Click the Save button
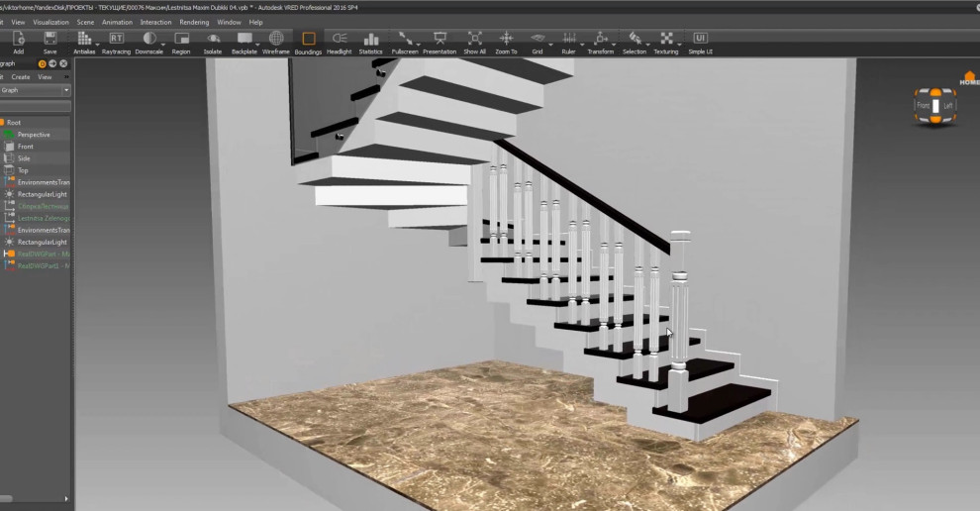This screenshot has width=980, height=511. 49,40
